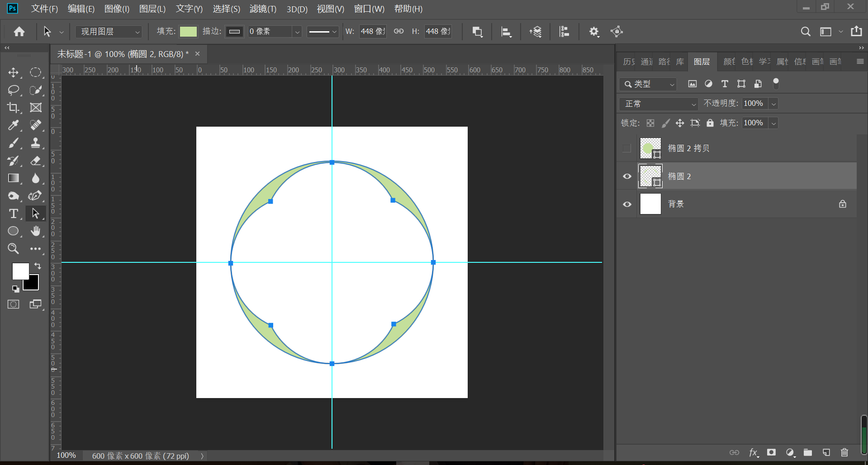
Task: Select the Crop tool
Action: 13,108
